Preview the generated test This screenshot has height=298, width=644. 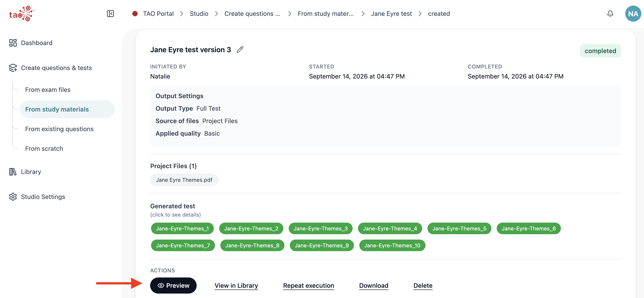(x=173, y=285)
